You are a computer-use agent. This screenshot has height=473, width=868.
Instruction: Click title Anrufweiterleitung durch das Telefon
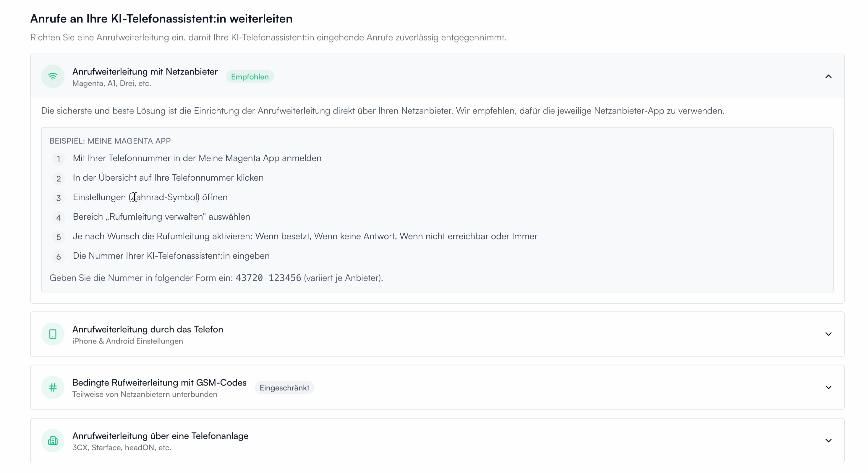148,330
